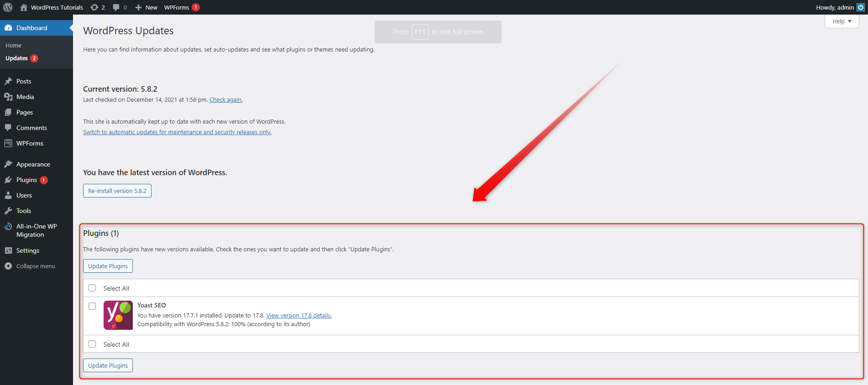Viewport: 868px width, 385px height.
Task: Click the Check again link
Action: point(226,99)
